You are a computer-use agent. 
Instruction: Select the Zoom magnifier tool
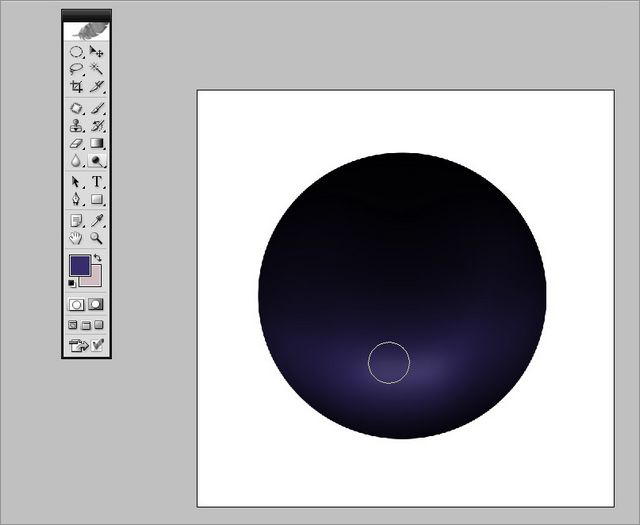click(x=96, y=238)
